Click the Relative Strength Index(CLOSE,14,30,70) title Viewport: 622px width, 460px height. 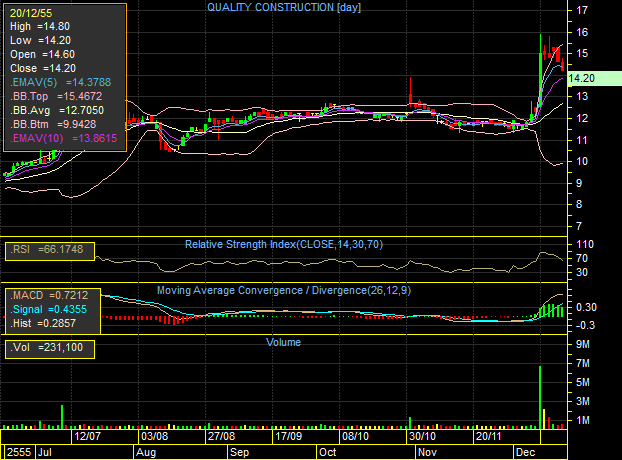click(x=284, y=244)
